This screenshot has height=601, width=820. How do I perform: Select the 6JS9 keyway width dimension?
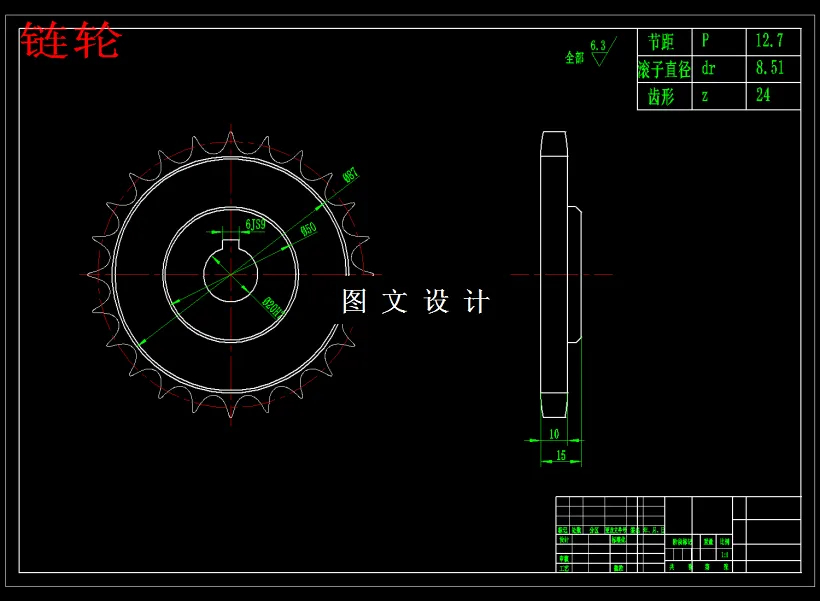click(255, 224)
